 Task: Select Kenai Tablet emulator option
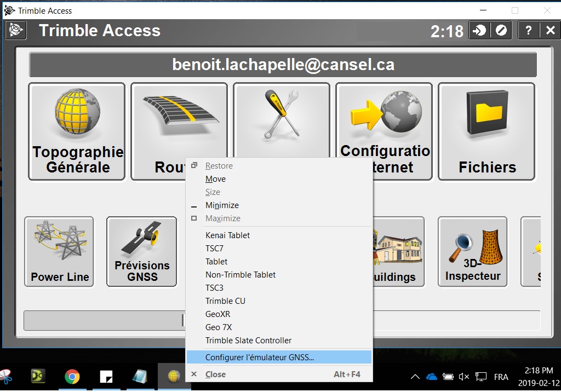pos(279,235)
